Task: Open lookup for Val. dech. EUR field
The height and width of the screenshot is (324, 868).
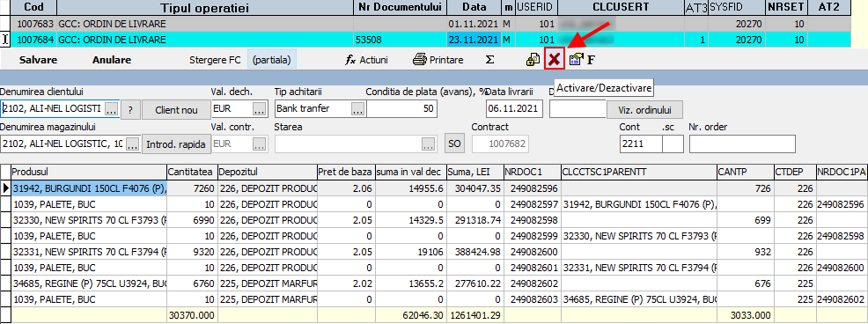Action: click(x=260, y=109)
